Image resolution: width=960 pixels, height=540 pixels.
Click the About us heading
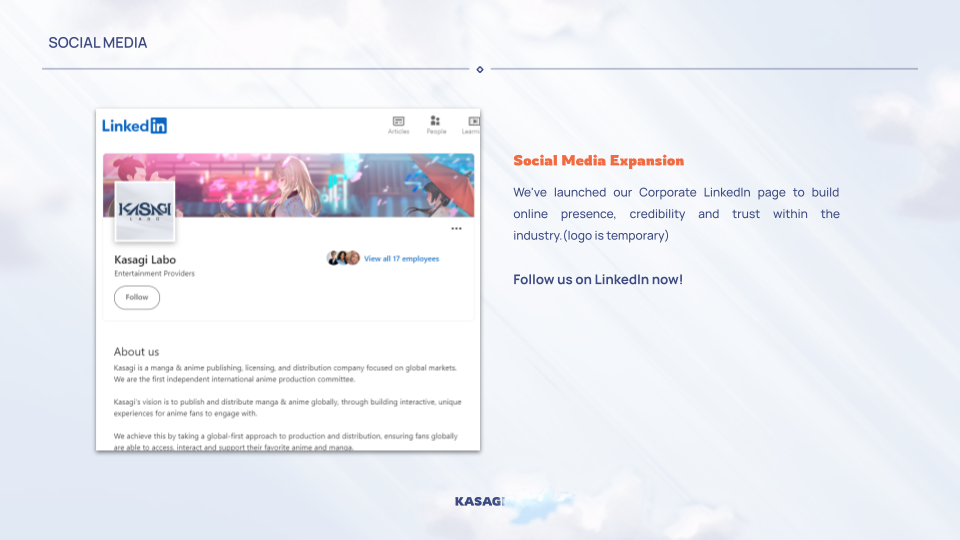[136, 351]
